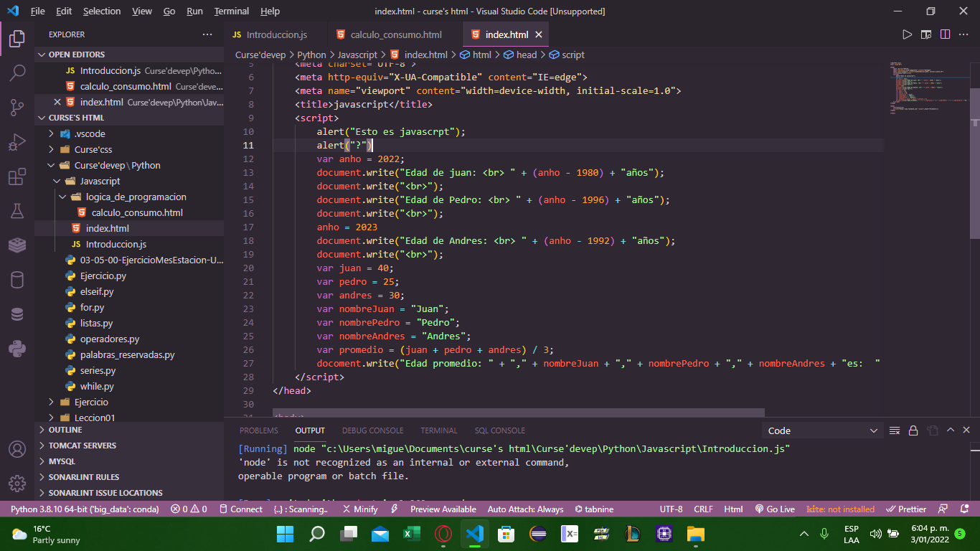
Task: Switch to the calculo_consumo.html editor tab
Action: (395, 34)
